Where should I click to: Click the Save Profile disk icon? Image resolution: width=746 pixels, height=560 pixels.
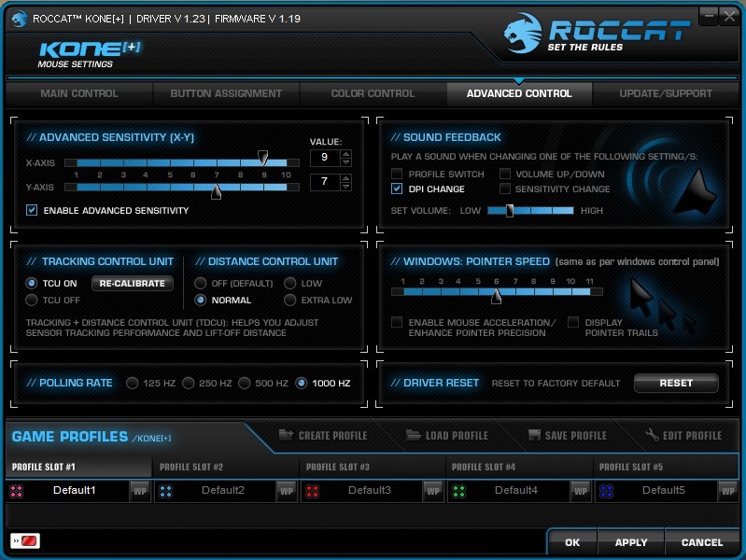(x=535, y=434)
